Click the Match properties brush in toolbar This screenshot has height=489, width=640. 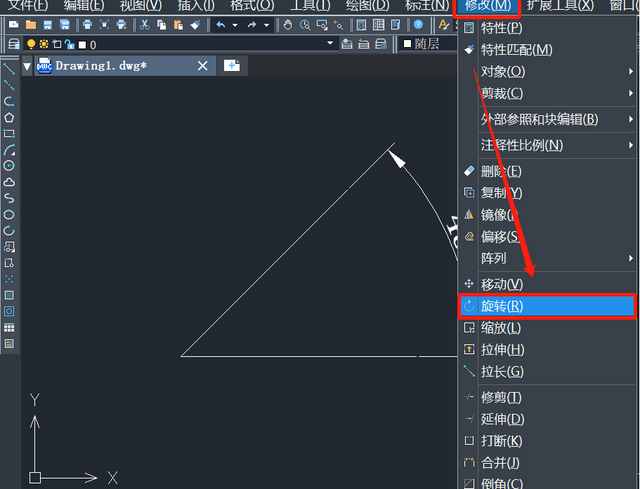pyautogui.click(x=196, y=25)
